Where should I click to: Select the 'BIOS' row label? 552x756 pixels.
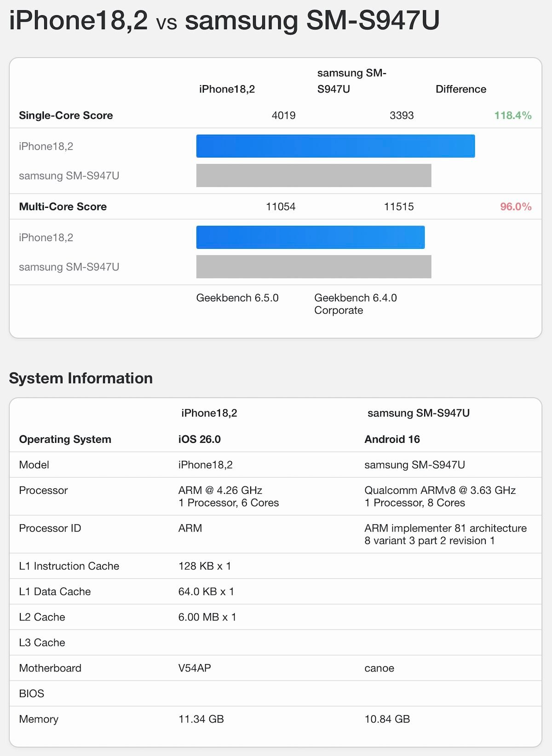[x=32, y=694]
